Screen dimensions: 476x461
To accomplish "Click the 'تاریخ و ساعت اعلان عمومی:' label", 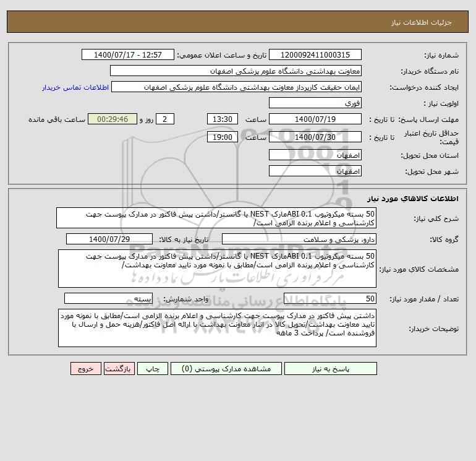I will [221, 55].
